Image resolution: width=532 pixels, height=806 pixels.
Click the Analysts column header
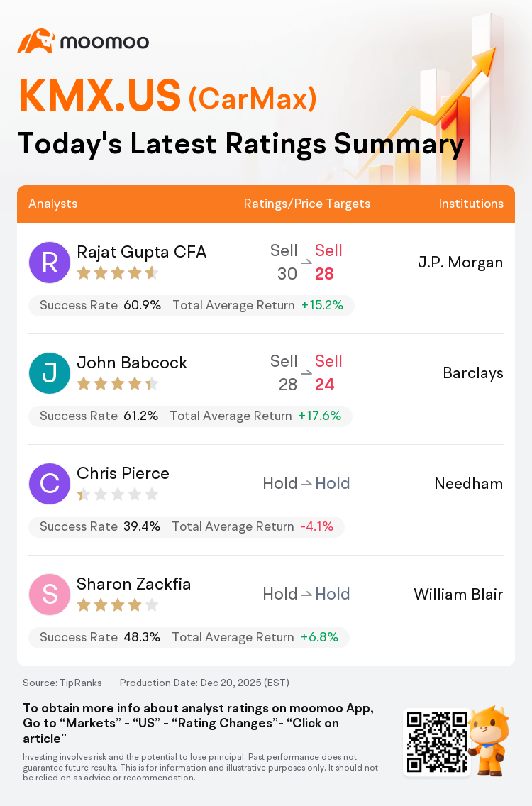point(53,204)
